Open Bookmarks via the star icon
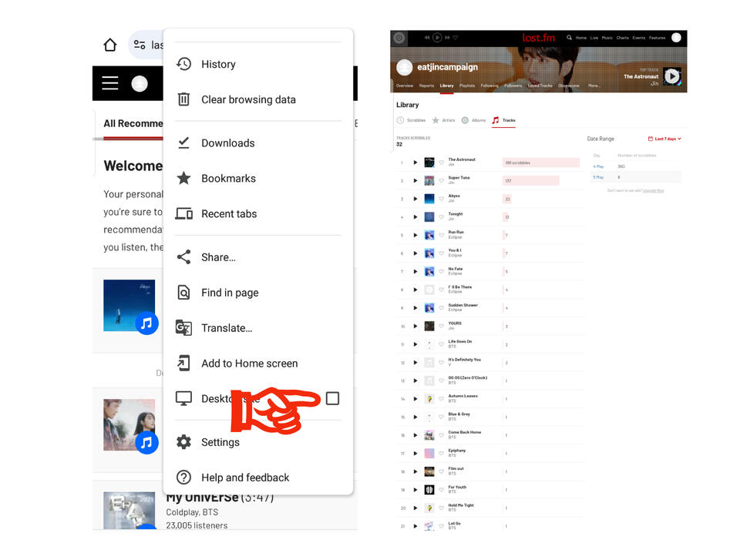747x560 pixels. (x=184, y=178)
